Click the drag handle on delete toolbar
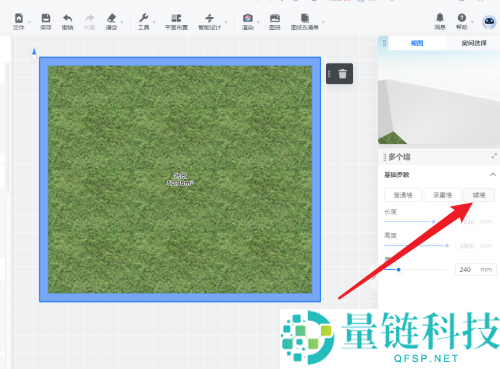500x369 pixels. 329,74
